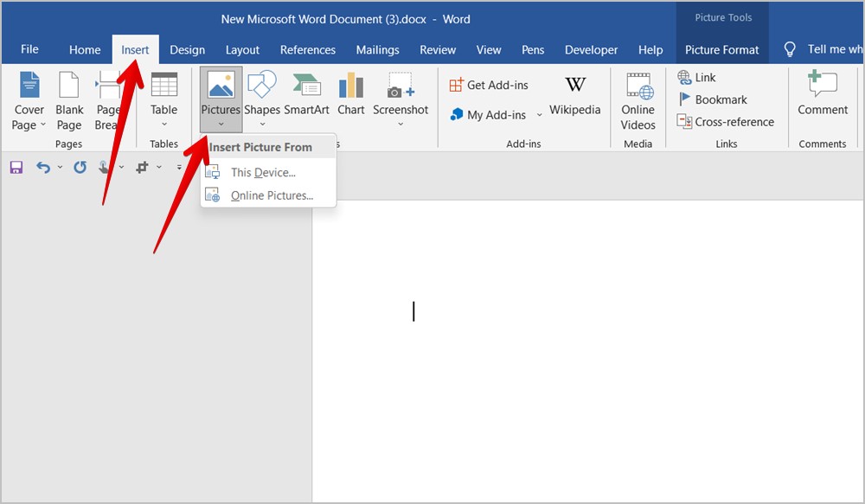Insert a Table into the document
The height and width of the screenshot is (504, 865).
click(x=163, y=97)
